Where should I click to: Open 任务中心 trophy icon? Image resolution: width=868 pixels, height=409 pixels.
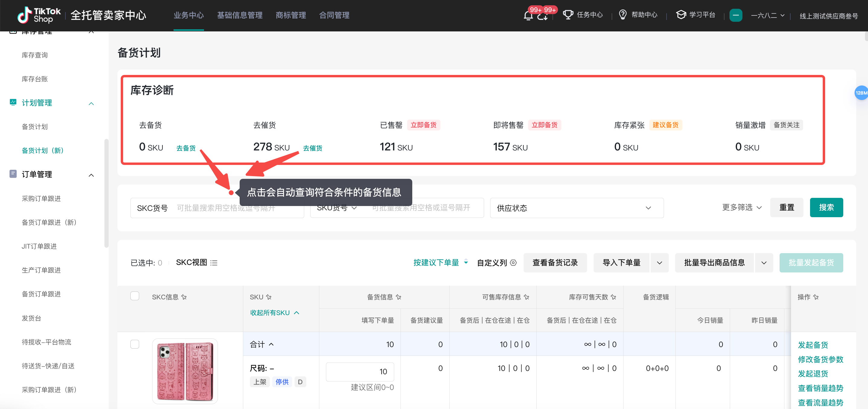point(568,15)
